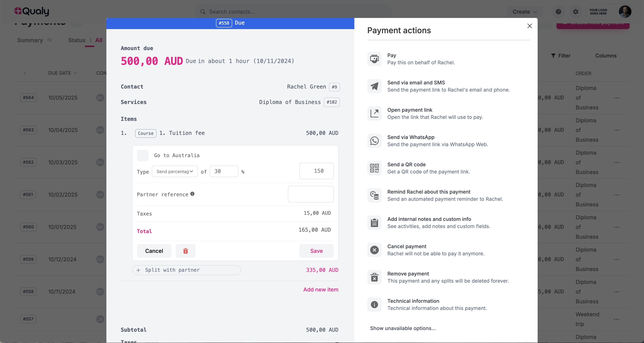Screen dimensions: 644x343
Task: Click the internal notes clipboard icon
Action: click(374, 223)
